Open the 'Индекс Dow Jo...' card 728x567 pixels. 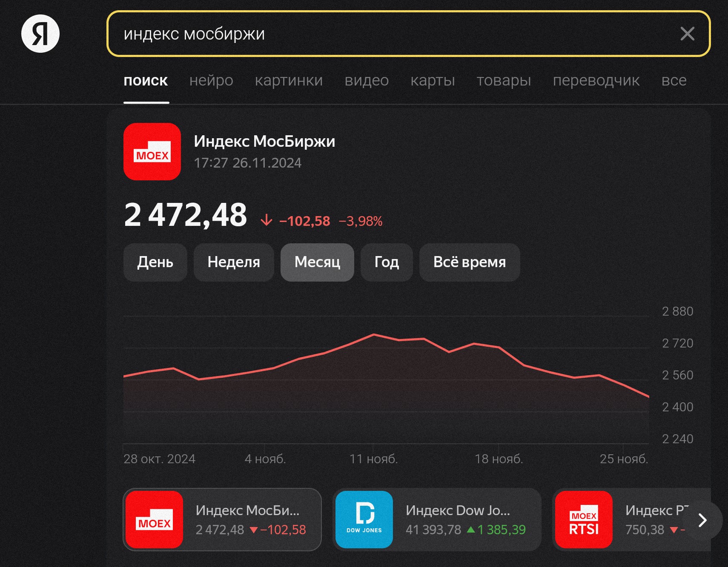click(x=437, y=519)
